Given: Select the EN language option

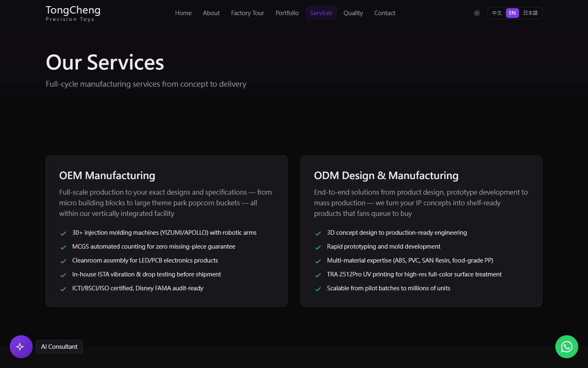Looking at the screenshot, I should coord(512,13).
